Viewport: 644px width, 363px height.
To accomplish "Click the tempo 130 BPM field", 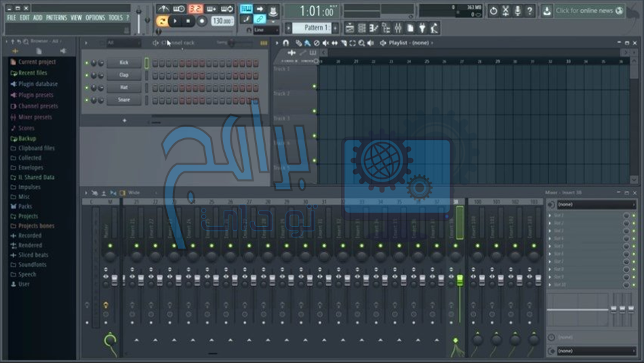I will (x=221, y=21).
